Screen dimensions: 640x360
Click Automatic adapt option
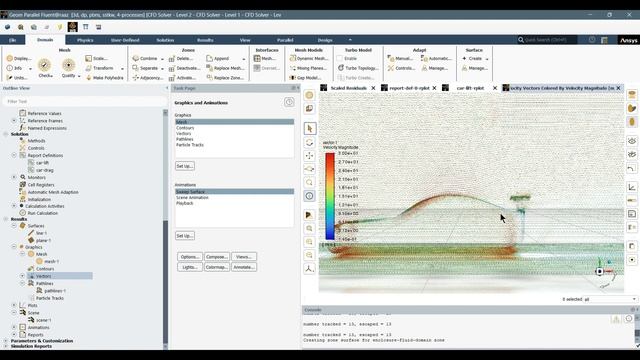click(436, 58)
